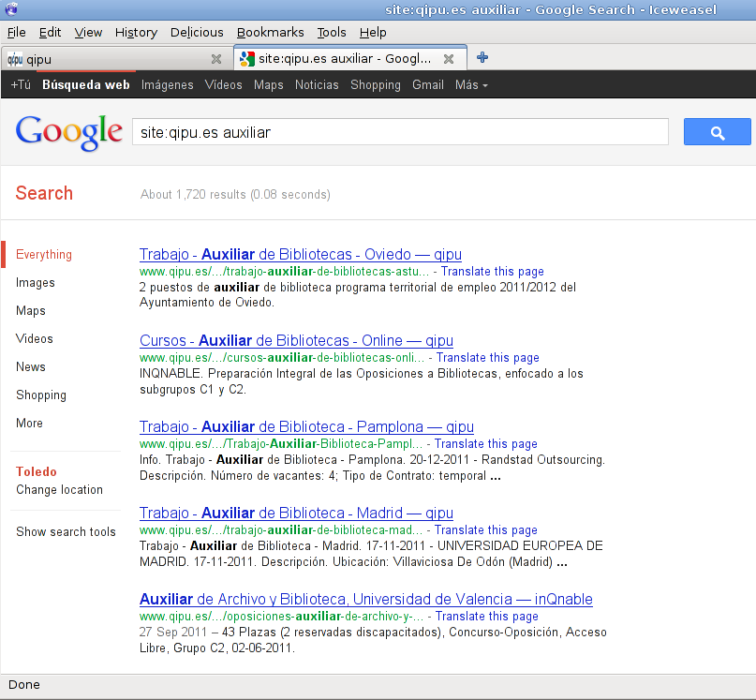Select Everything in left sidebar

[x=43, y=254]
